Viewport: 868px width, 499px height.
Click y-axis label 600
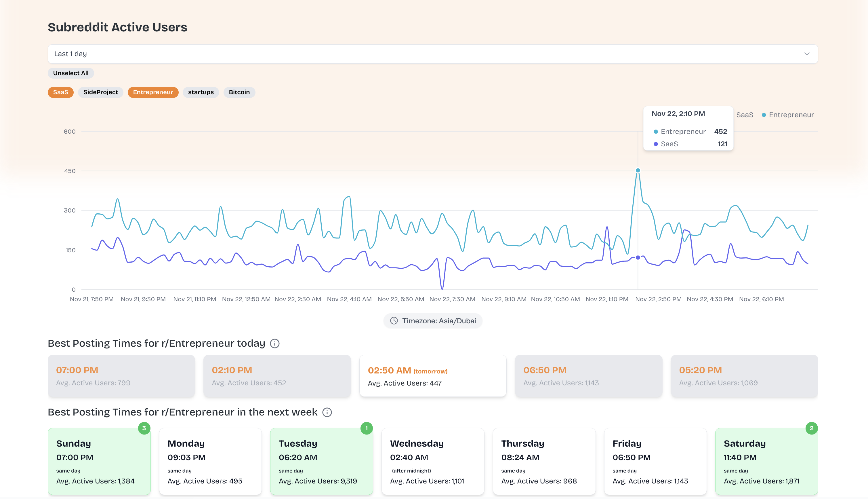coord(70,132)
